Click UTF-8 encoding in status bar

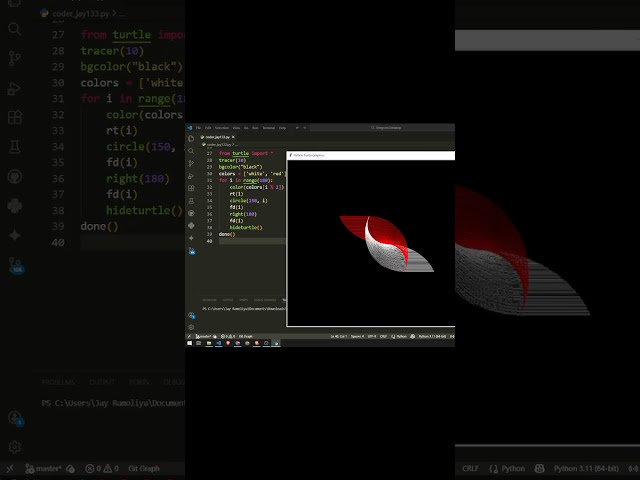[x=372, y=336]
